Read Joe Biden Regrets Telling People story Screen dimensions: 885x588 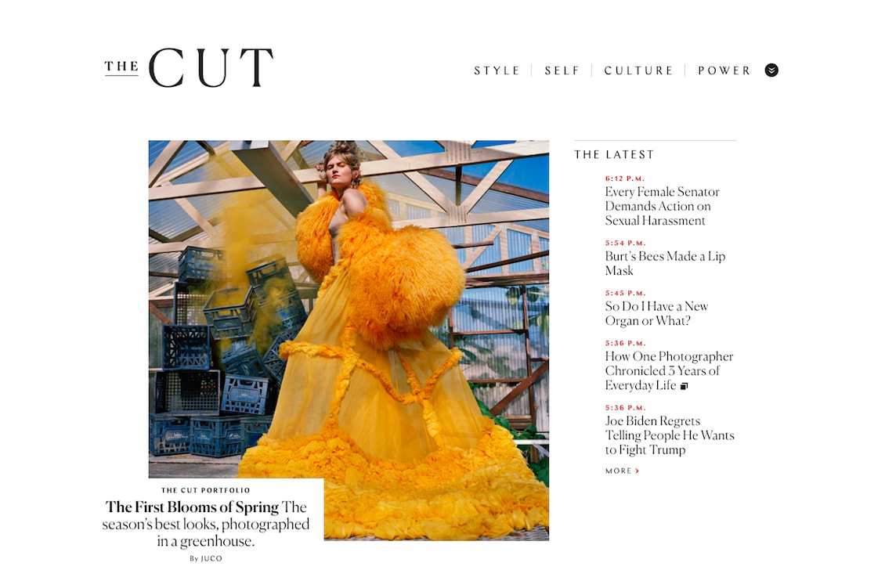tap(670, 435)
